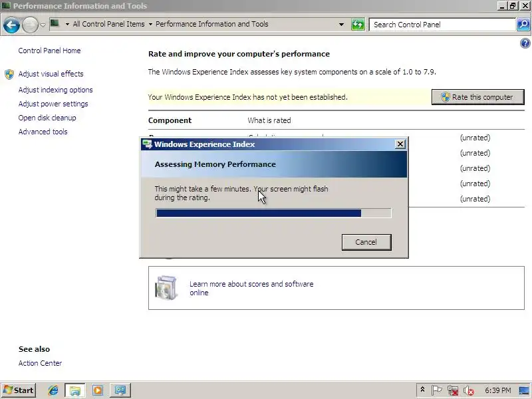The height and width of the screenshot is (399, 532).
Task: Open Advanced tools
Action: 43,132
